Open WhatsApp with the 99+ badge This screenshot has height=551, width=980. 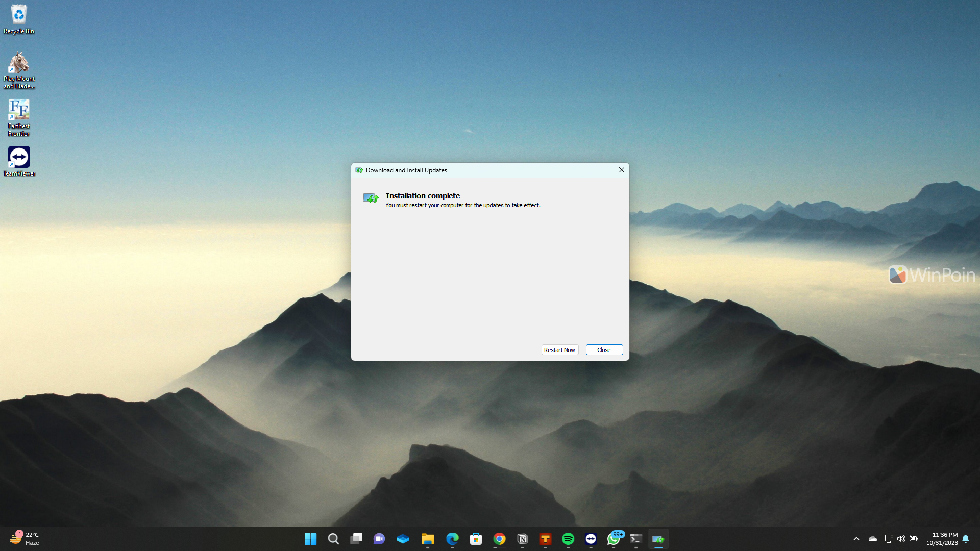point(614,539)
